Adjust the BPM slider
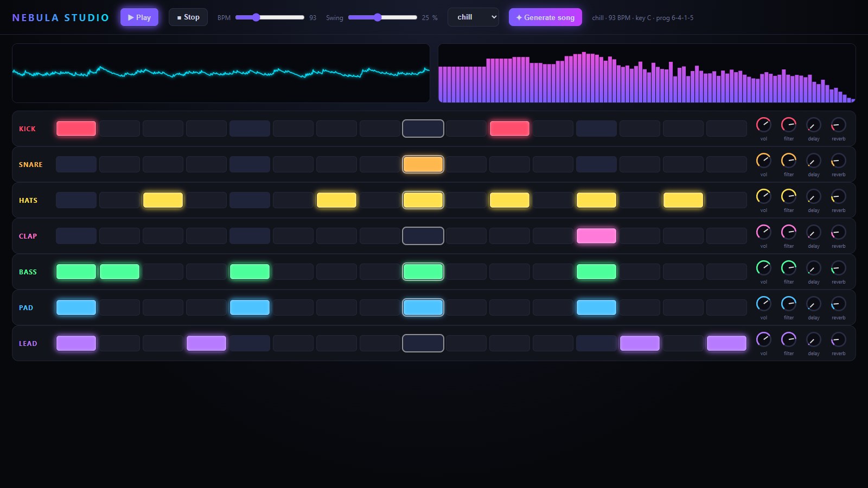 tap(270, 17)
